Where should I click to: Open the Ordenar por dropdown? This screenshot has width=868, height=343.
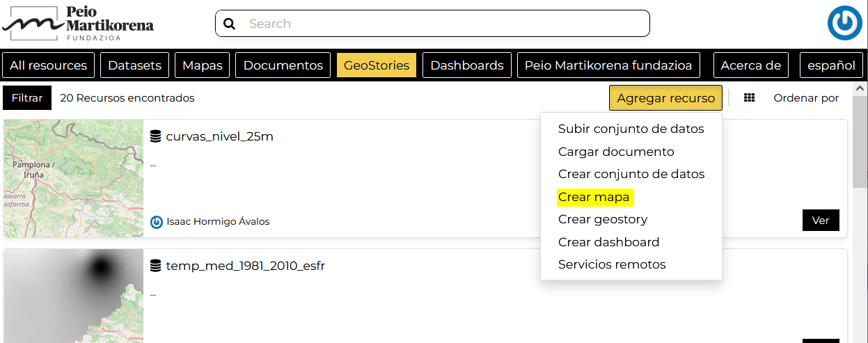click(806, 98)
